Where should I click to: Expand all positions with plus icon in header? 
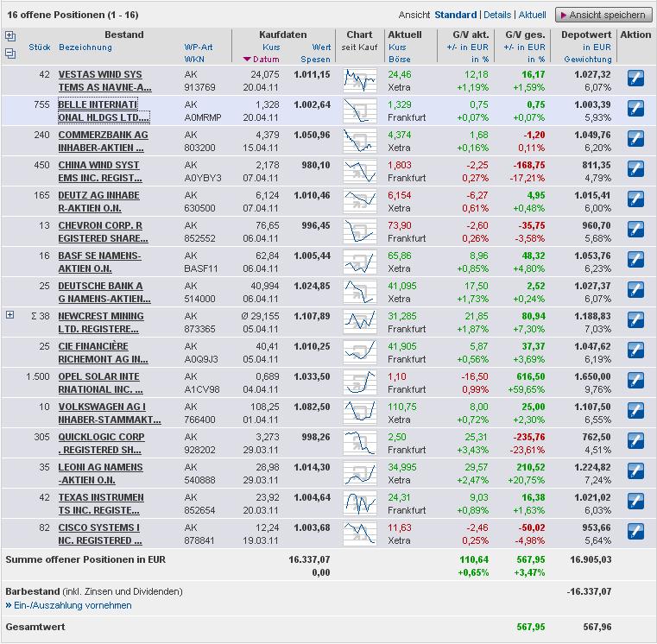10,36
